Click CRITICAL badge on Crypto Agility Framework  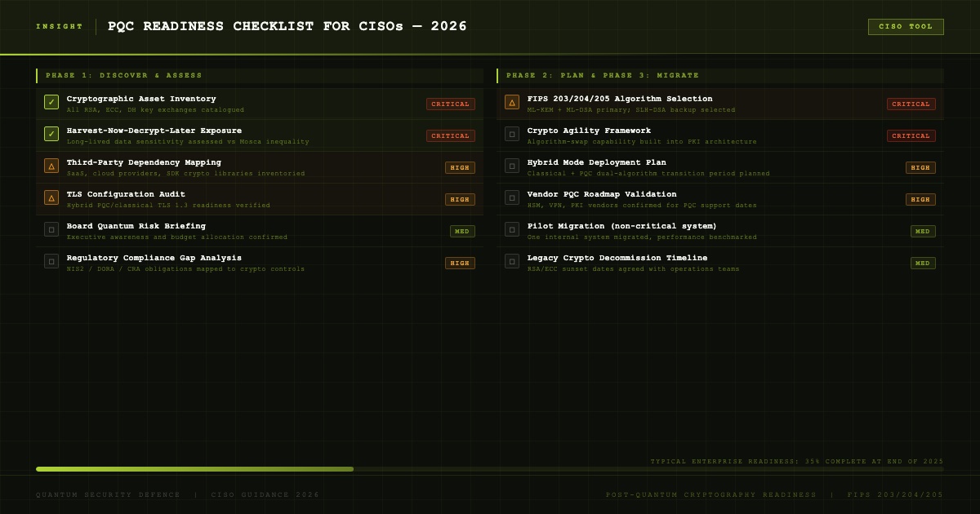coord(911,136)
